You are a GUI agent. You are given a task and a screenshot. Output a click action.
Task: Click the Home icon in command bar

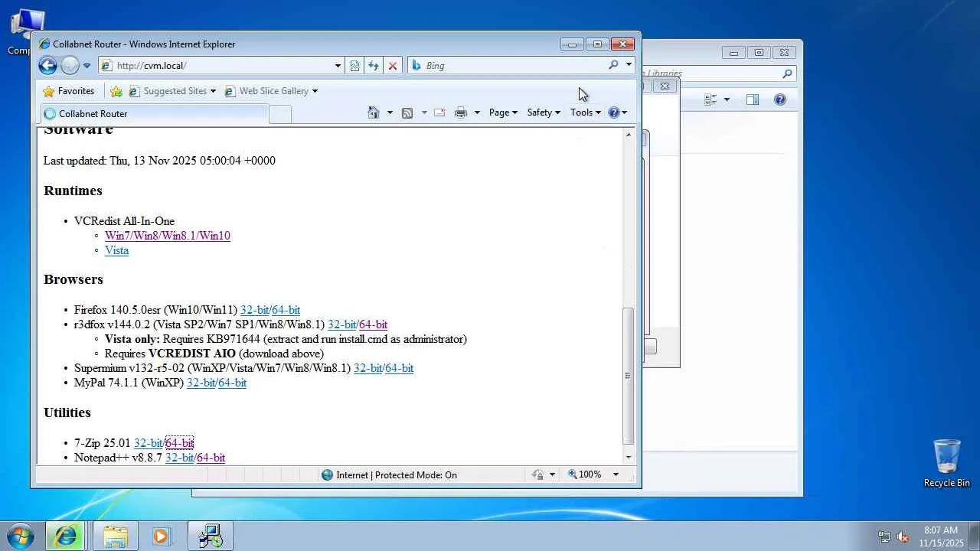tap(374, 112)
